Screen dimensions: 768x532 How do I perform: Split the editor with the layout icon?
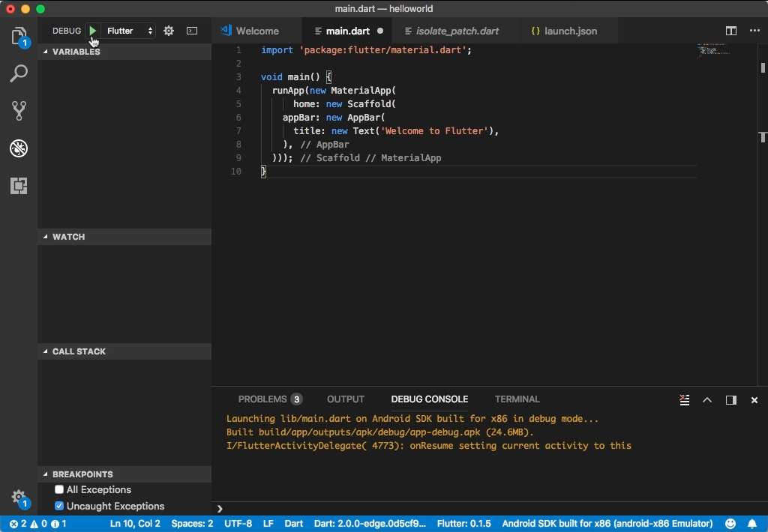730,31
